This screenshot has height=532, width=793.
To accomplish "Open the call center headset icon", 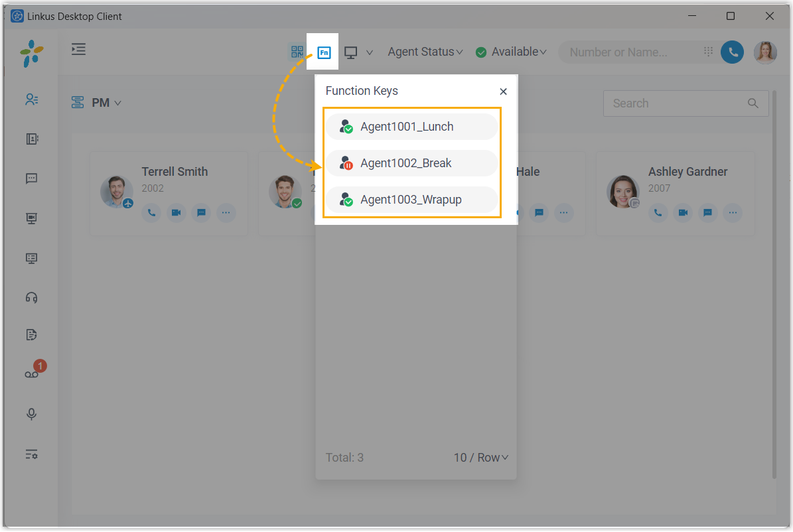I will [x=32, y=297].
